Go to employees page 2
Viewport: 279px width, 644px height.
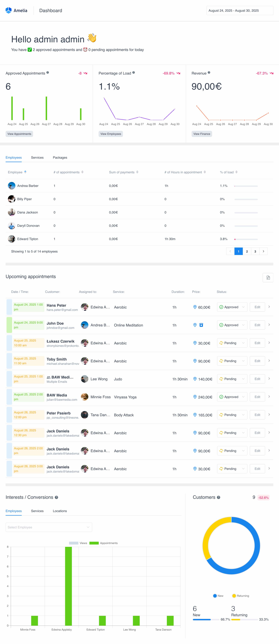(x=247, y=251)
